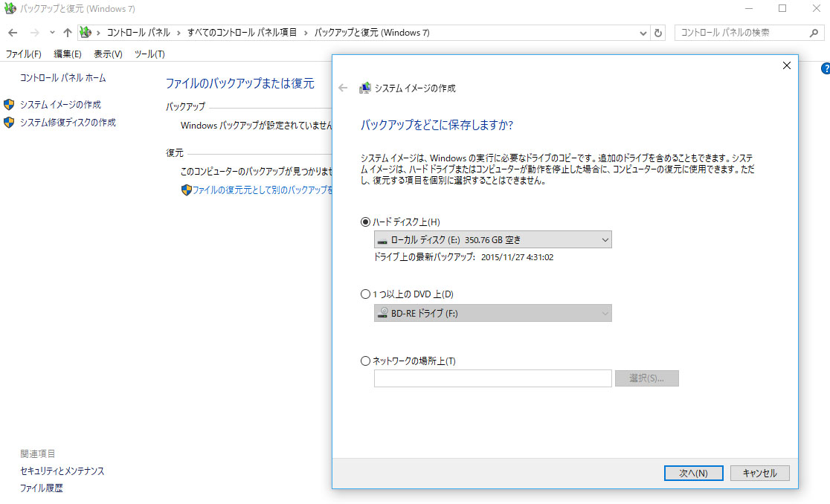Click the blue help icon at window edge
830x504 pixels.
pos(826,68)
